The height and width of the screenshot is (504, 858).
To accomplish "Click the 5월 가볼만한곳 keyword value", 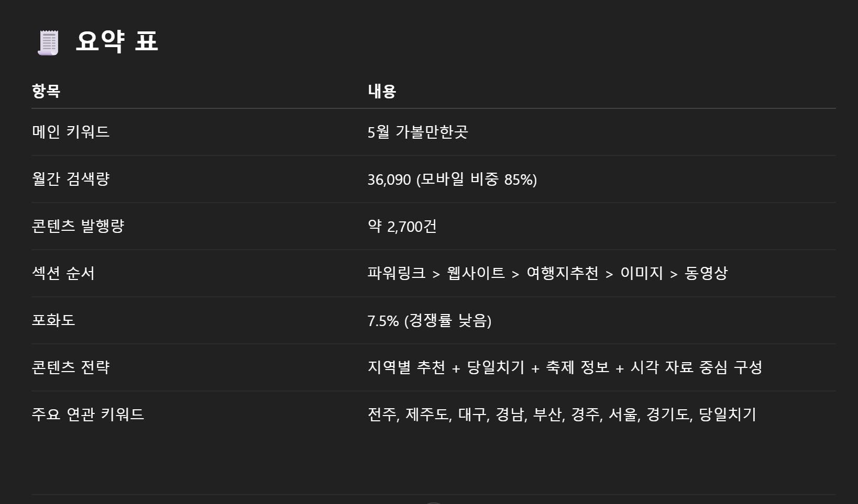I will coord(417,131).
